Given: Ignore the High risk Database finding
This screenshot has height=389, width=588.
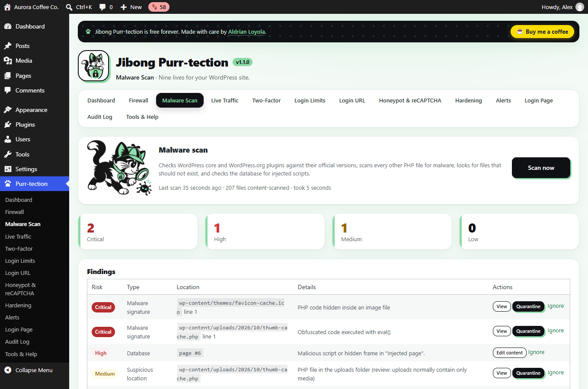Looking at the screenshot, I should (x=536, y=352).
